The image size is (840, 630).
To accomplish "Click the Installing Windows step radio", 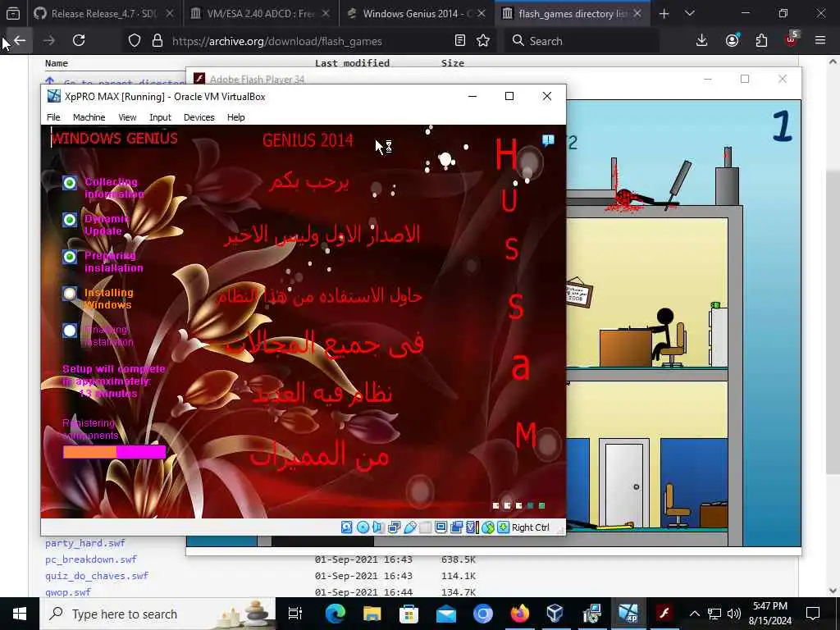I will pyautogui.click(x=70, y=294).
